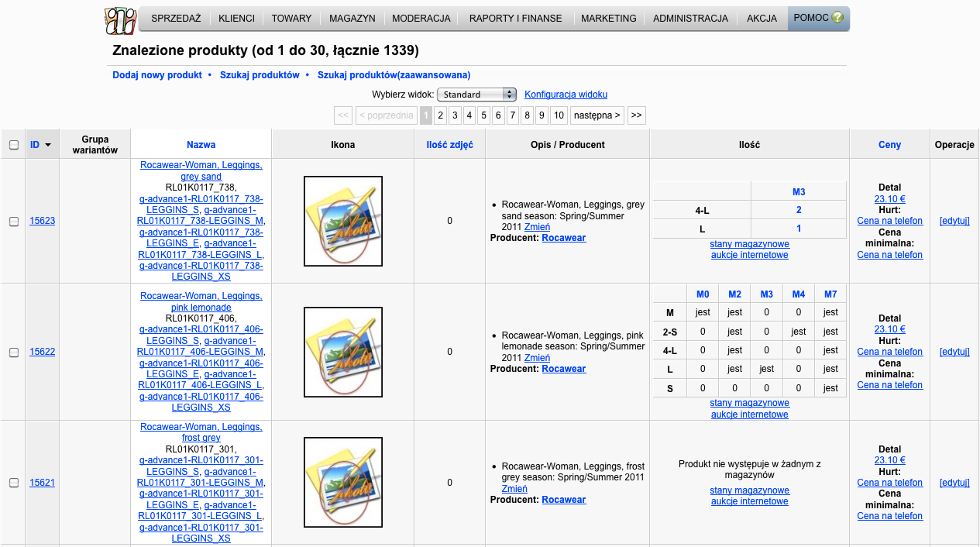Click M7 warehouse header in pink lemonade stock table
The width and height of the screenshot is (980, 547).
pyautogui.click(x=830, y=294)
